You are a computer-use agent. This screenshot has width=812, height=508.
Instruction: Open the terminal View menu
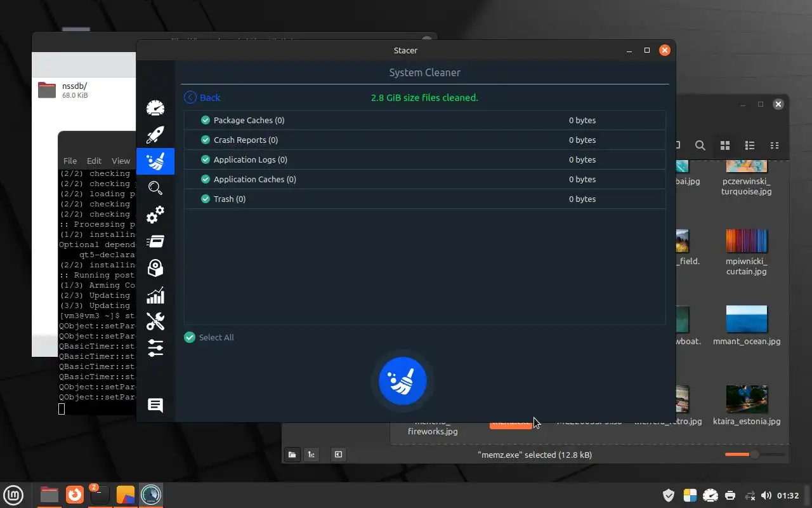(121, 161)
